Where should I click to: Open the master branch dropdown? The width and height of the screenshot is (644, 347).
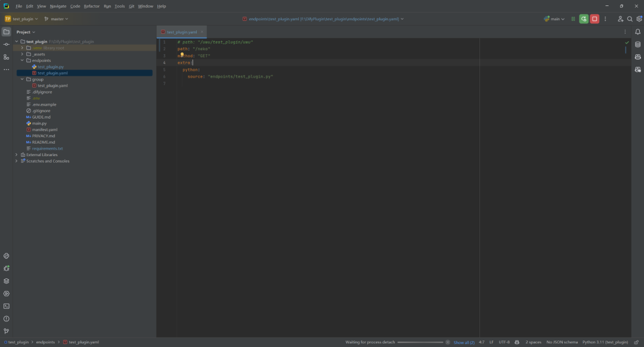(x=56, y=19)
